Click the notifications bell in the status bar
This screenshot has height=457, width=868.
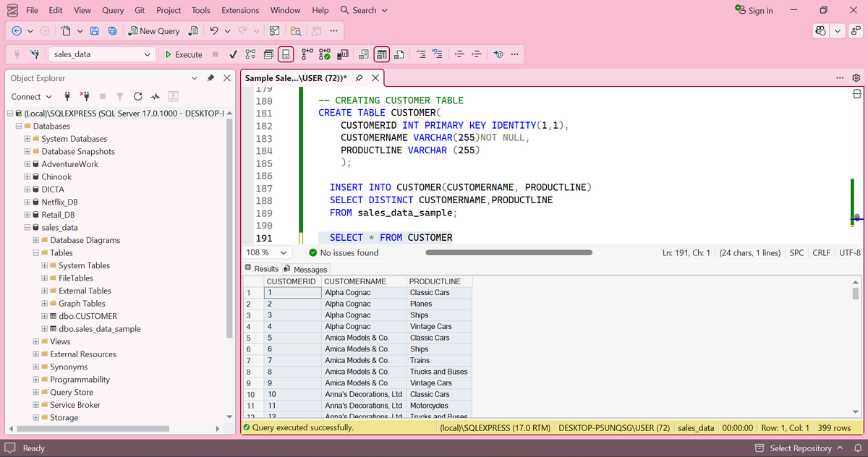click(856, 448)
